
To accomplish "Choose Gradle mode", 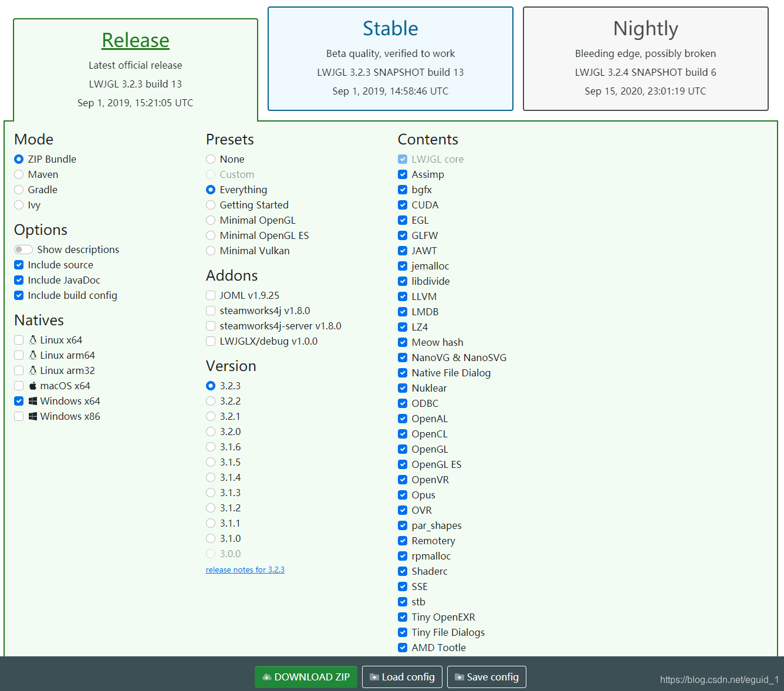I will click(x=19, y=190).
